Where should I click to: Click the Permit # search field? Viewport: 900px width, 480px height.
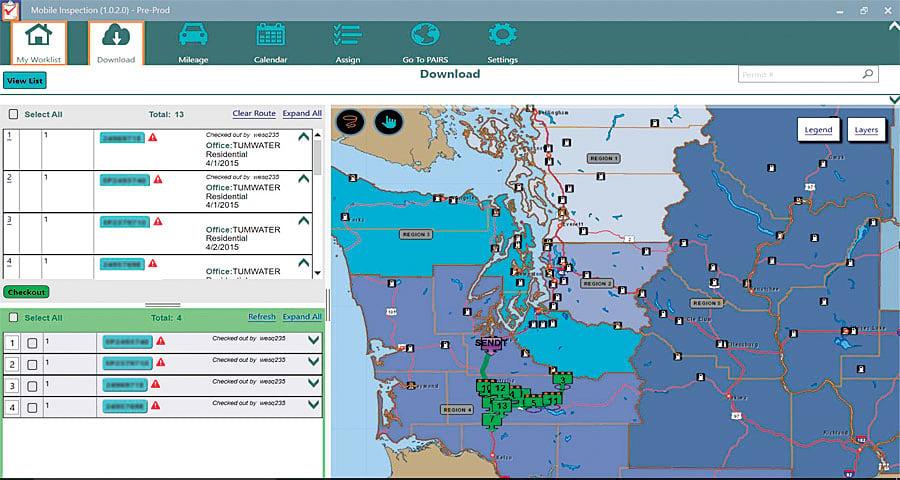tap(800, 74)
